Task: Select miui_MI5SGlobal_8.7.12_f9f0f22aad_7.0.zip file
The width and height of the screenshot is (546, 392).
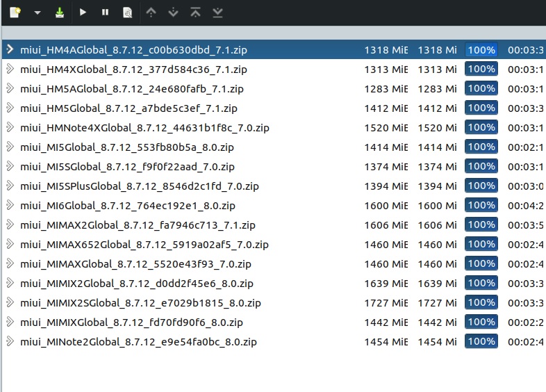Action: (127, 167)
